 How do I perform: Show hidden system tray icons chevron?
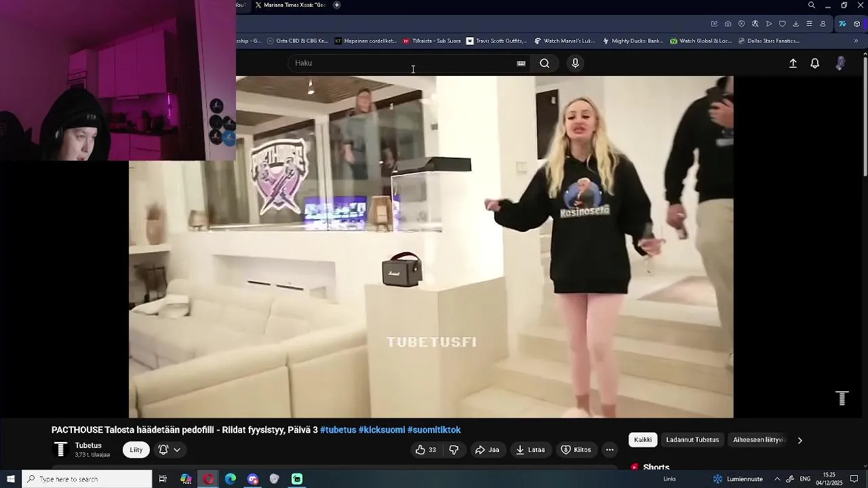coord(777,479)
